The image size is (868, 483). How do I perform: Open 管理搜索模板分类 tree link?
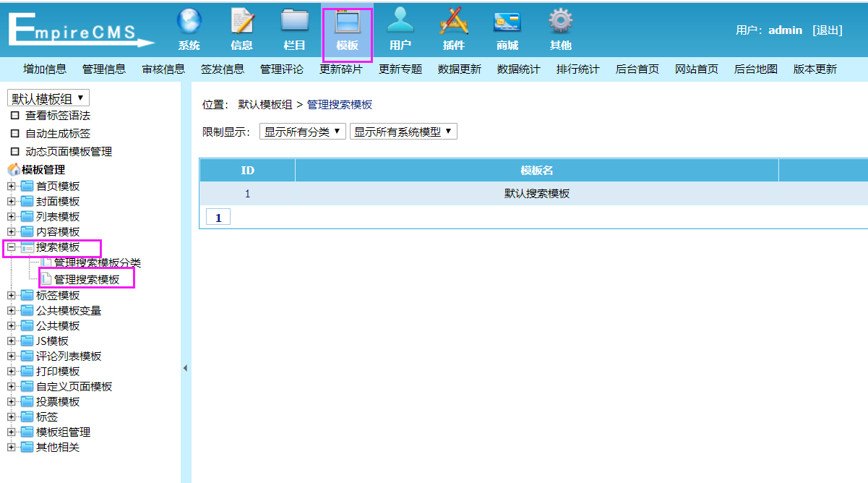click(98, 263)
